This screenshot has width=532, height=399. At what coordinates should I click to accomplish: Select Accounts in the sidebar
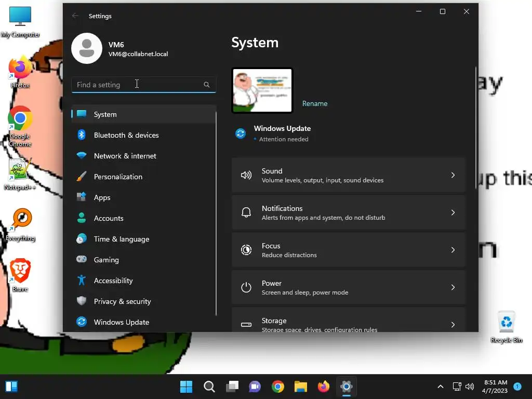tap(143, 218)
